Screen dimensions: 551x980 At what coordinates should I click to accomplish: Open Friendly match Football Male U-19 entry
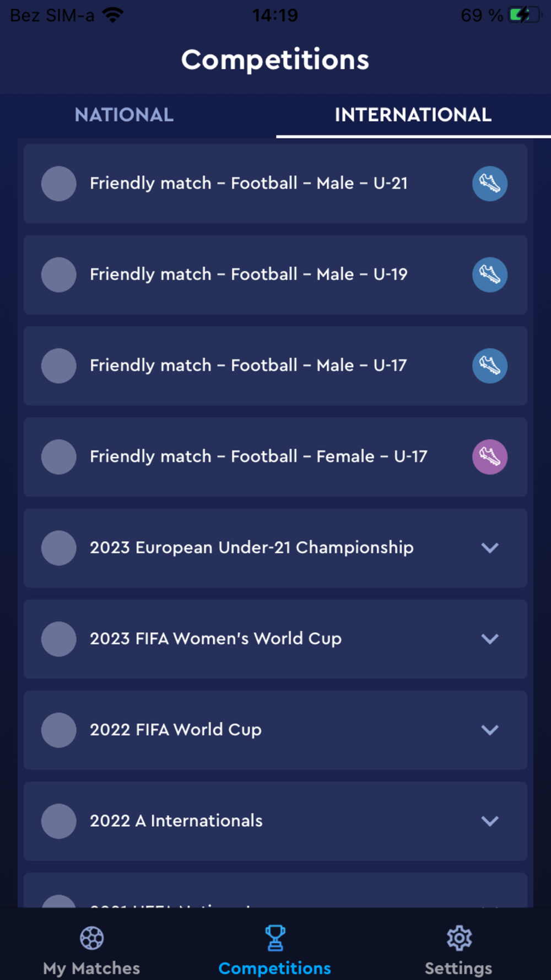[x=249, y=274]
